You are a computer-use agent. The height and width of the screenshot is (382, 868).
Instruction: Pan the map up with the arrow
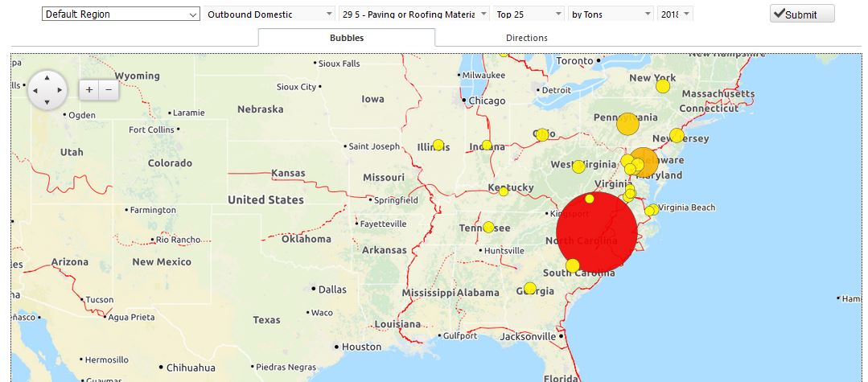click(x=47, y=78)
